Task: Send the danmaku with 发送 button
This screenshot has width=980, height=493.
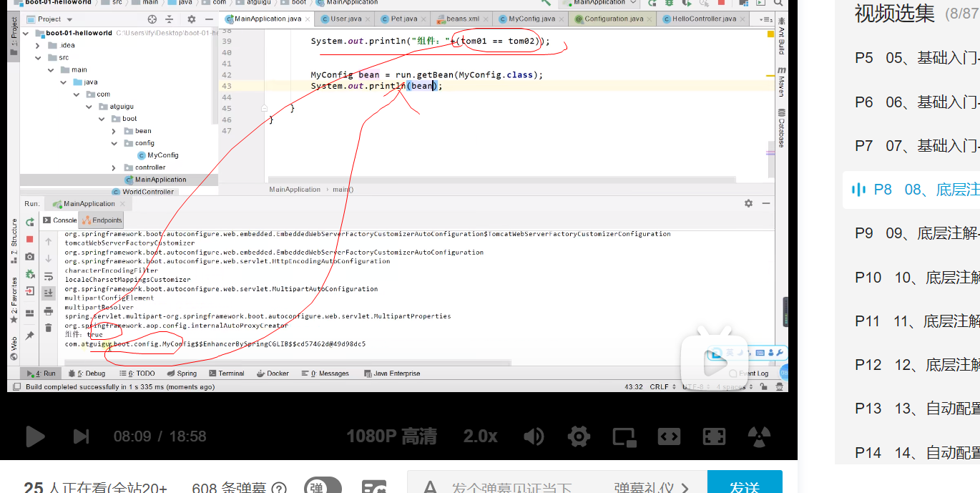Action: [x=745, y=483]
